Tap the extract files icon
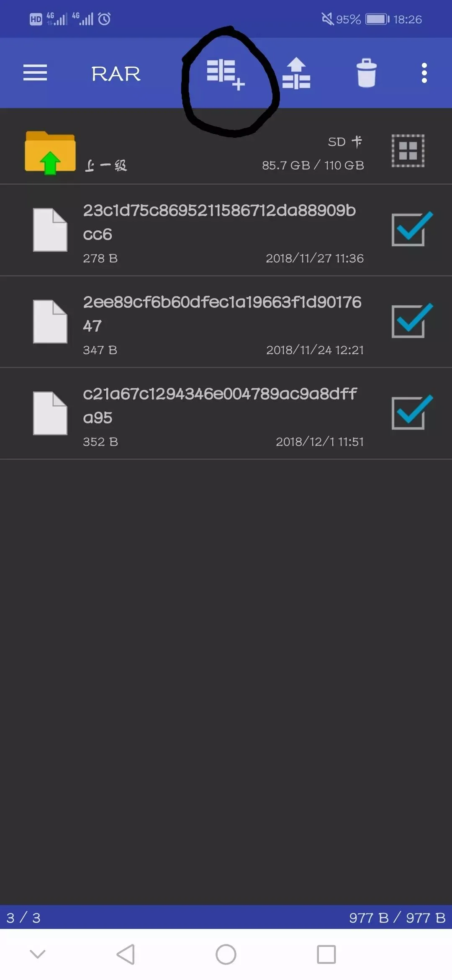The width and height of the screenshot is (452, 980). tap(296, 73)
